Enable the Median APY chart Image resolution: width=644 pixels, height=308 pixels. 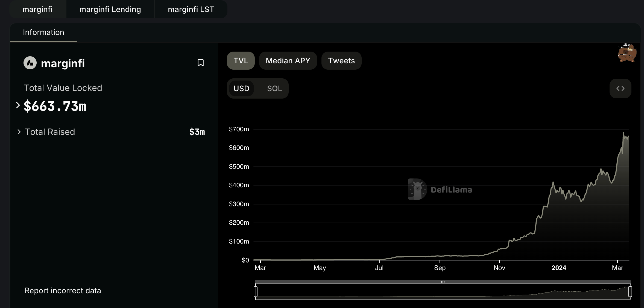pyautogui.click(x=288, y=61)
